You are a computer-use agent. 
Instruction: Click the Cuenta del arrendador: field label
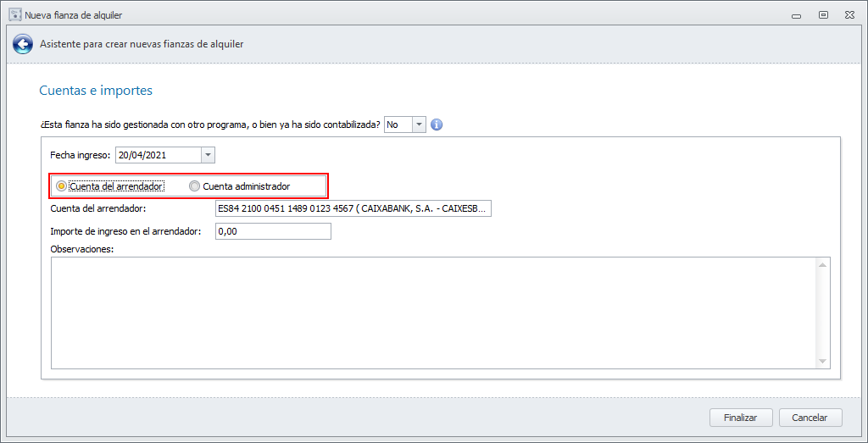tap(97, 209)
